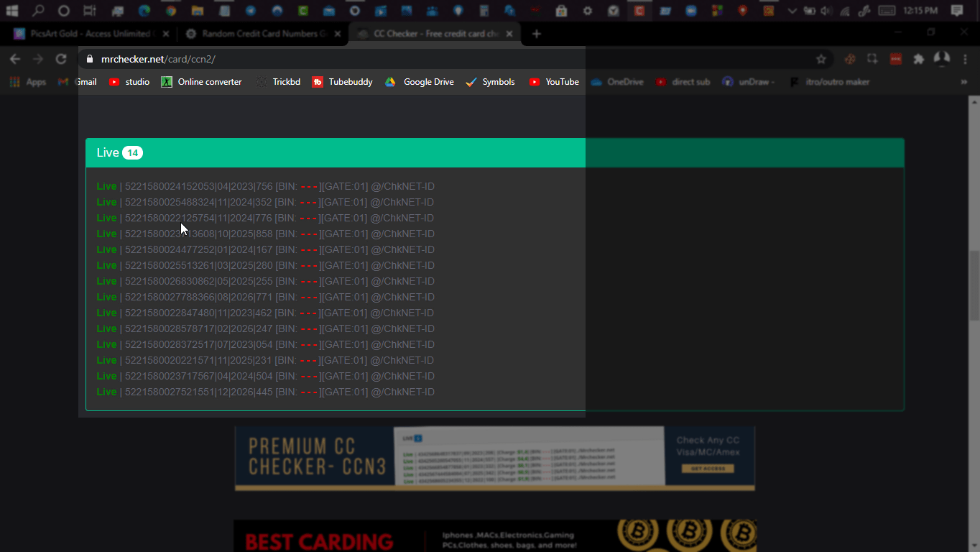
Task: Click the Premium CC Checker banner
Action: pos(495,459)
